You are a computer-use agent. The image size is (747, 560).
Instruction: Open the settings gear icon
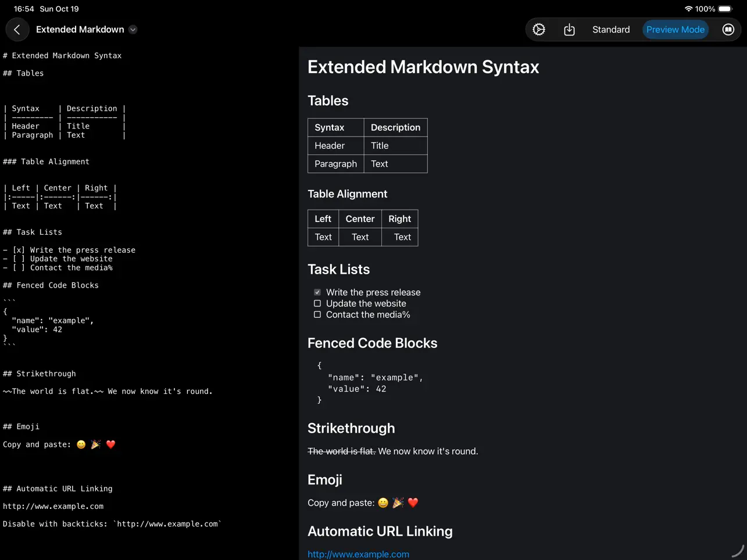point(539,30)
